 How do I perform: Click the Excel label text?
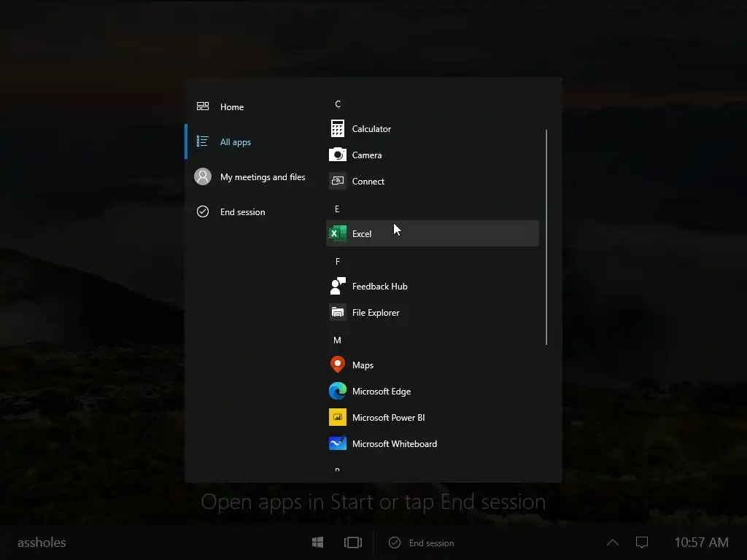[362, 234]
